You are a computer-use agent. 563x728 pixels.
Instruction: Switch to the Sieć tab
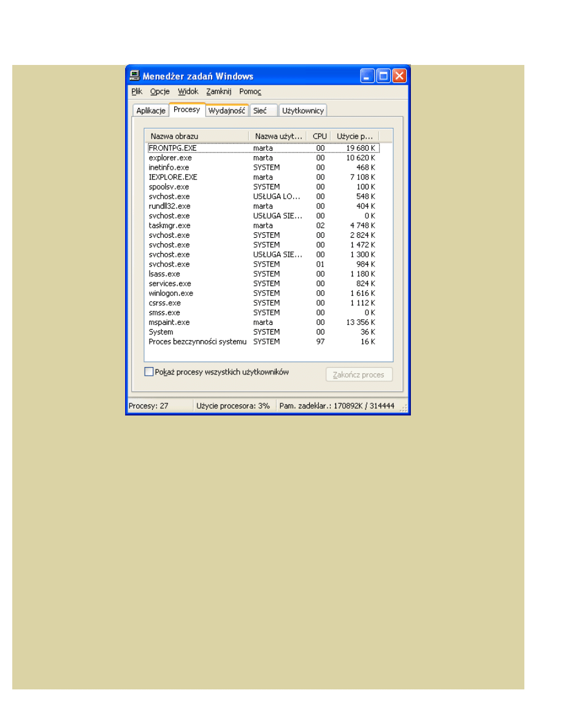[260, 111]
